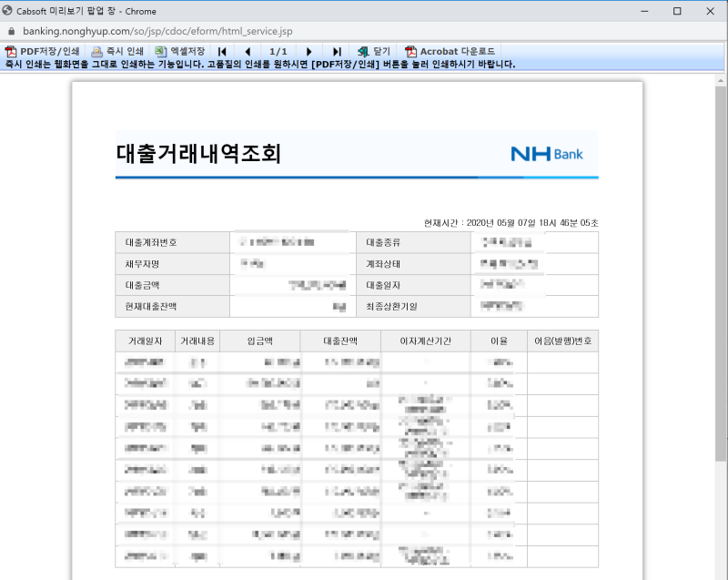The height and width of the screenshot is (580, 728).
Task: Close the preview with 닫기
Action: pyautogui.click(x=374, y=51)
